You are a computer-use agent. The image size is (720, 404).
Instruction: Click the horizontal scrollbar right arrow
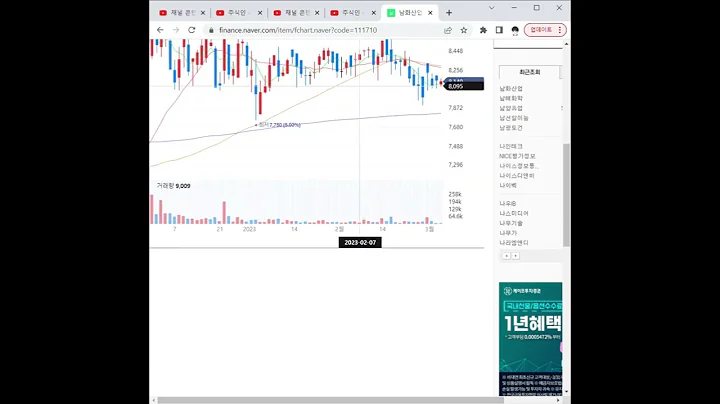558,400
